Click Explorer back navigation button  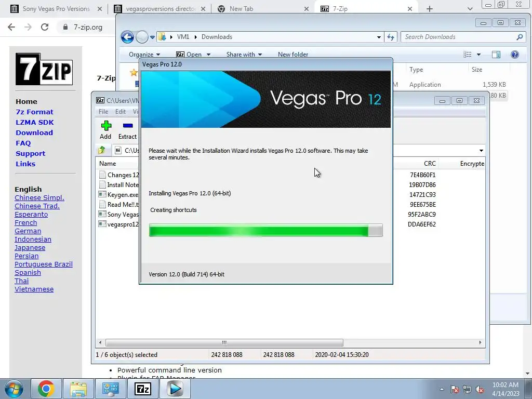(x=128, y=37)
